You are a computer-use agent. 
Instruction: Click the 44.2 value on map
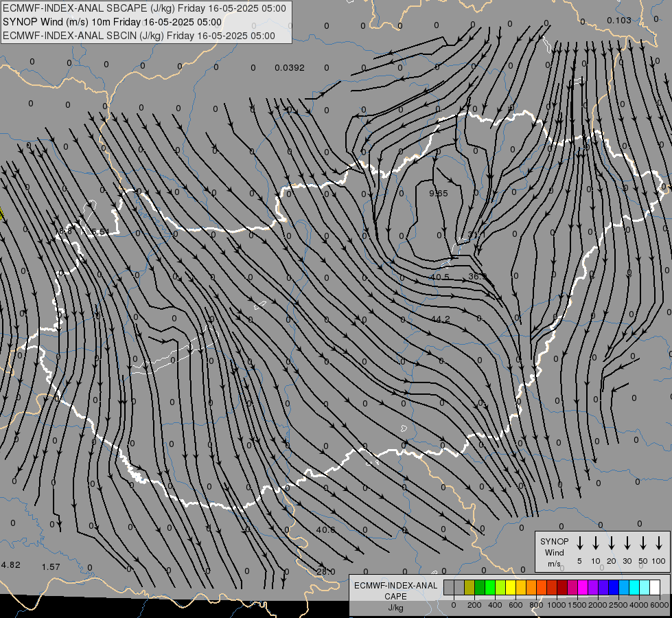click(441, 319)
